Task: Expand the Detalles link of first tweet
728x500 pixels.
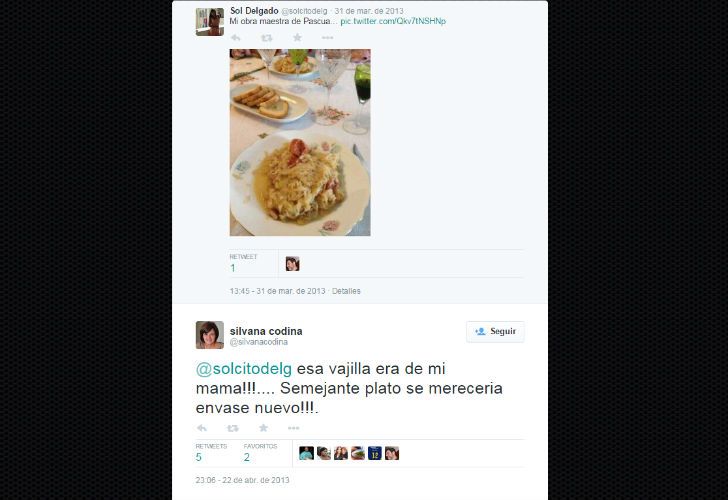Action: pos(346,291)
